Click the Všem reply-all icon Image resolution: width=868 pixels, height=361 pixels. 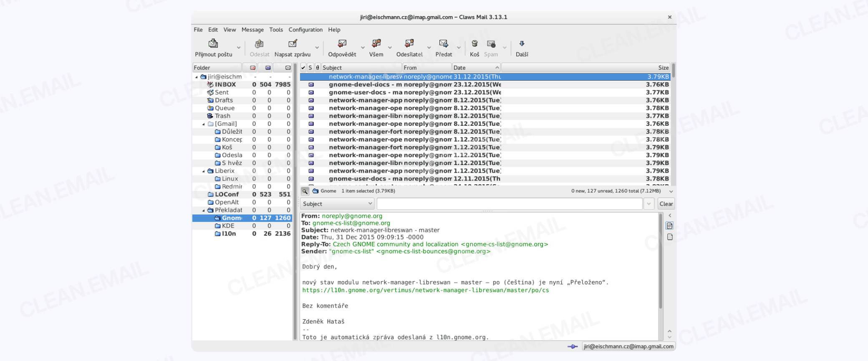point(376,43)
